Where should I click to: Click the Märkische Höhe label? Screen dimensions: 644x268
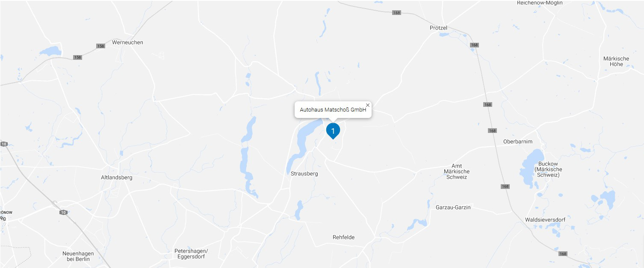[x=616, y=62]
